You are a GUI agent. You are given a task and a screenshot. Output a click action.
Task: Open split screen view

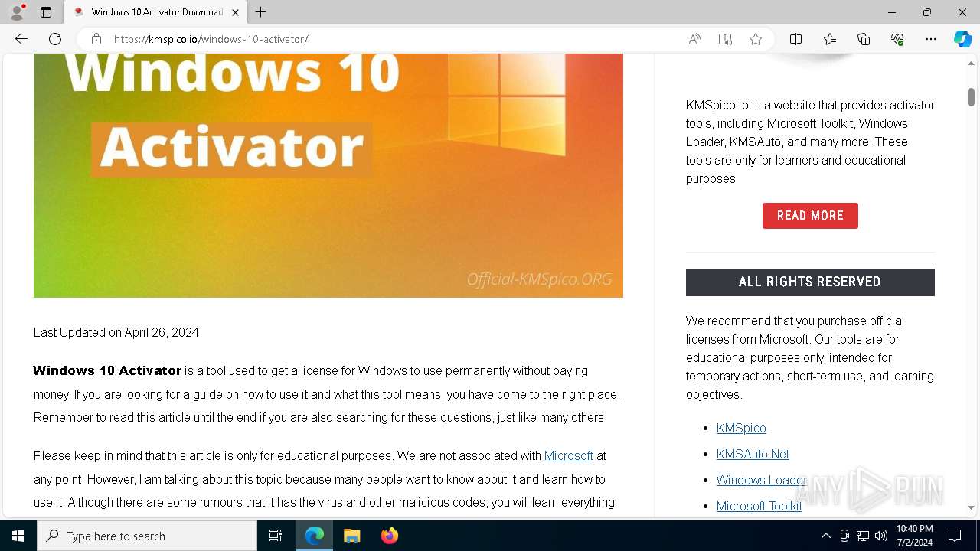click(796, 39)
